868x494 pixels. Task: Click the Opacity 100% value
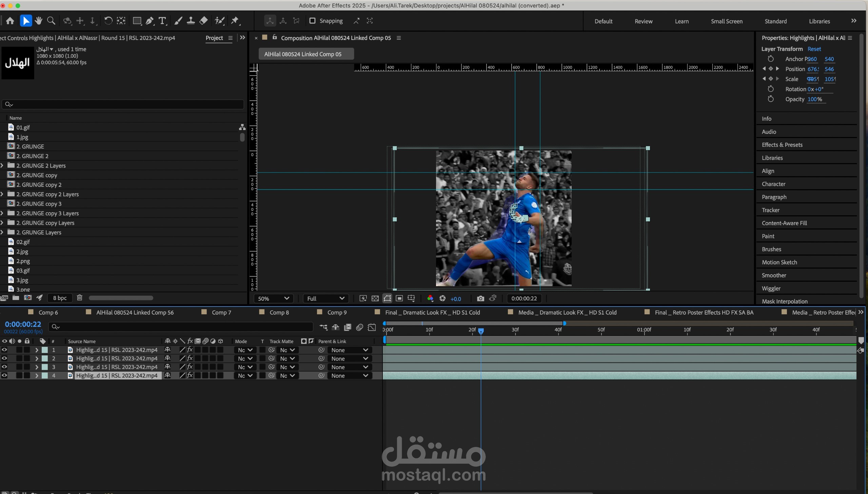(x=814, y=99)
